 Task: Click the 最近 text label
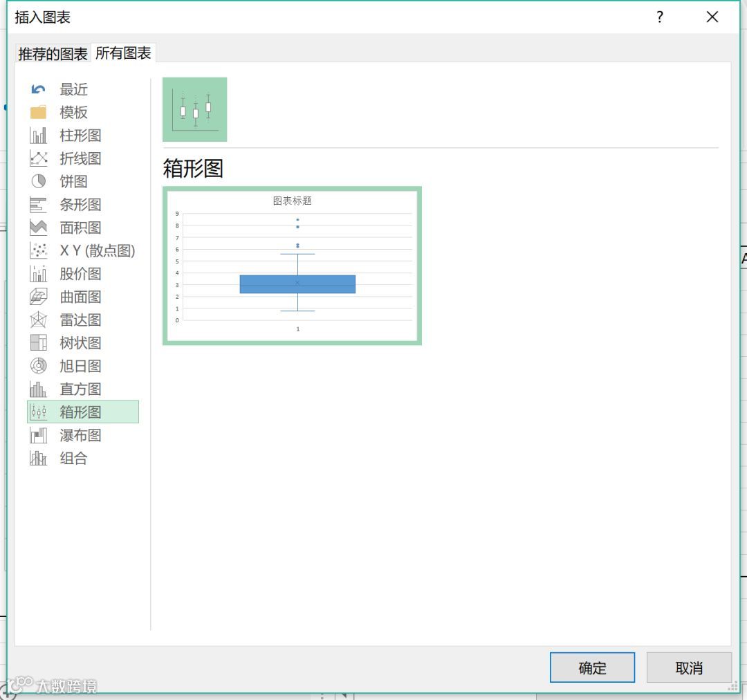[x=73, y=89]
